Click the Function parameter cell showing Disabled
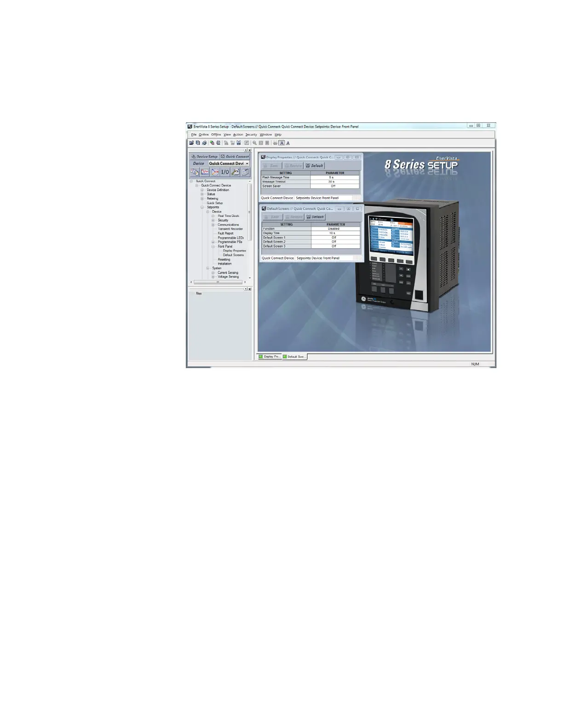The width and height of the screenshot is (563, 728). [336, 229]
